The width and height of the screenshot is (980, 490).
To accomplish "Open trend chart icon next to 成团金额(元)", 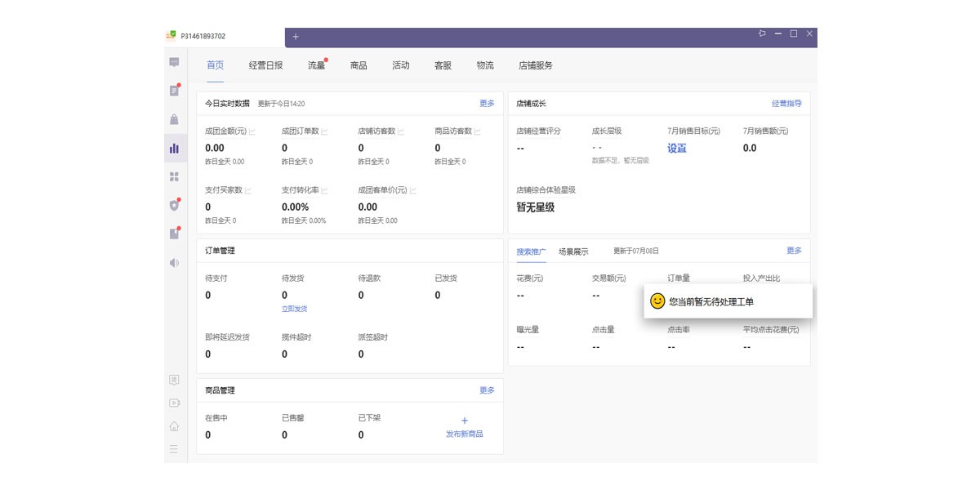I will (x=252, y=131).
